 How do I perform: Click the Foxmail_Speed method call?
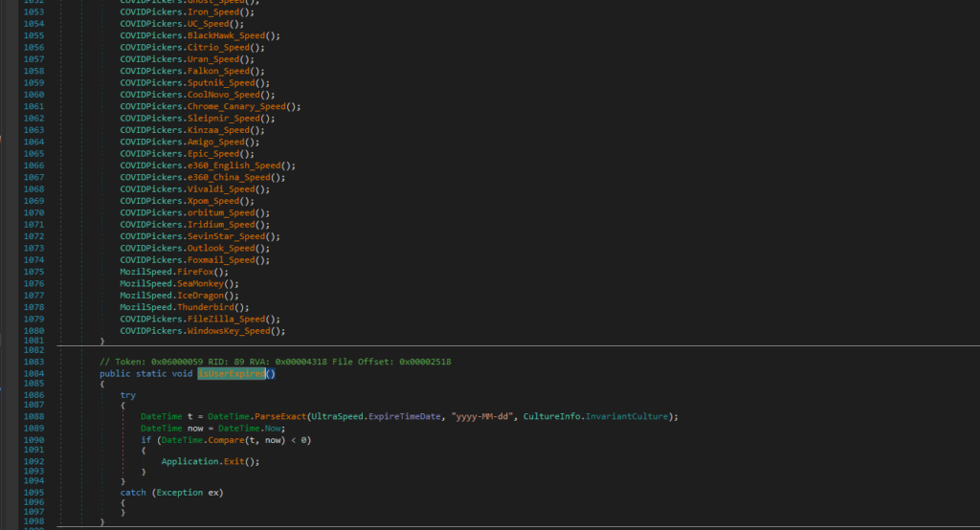tap(222, 260)
